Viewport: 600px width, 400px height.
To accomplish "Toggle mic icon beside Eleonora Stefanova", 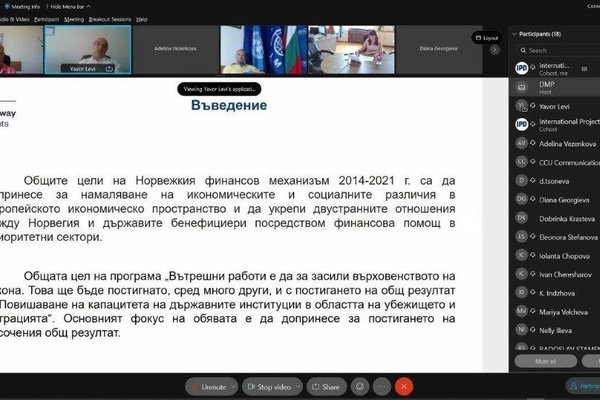I will click(x=532, y=236).
